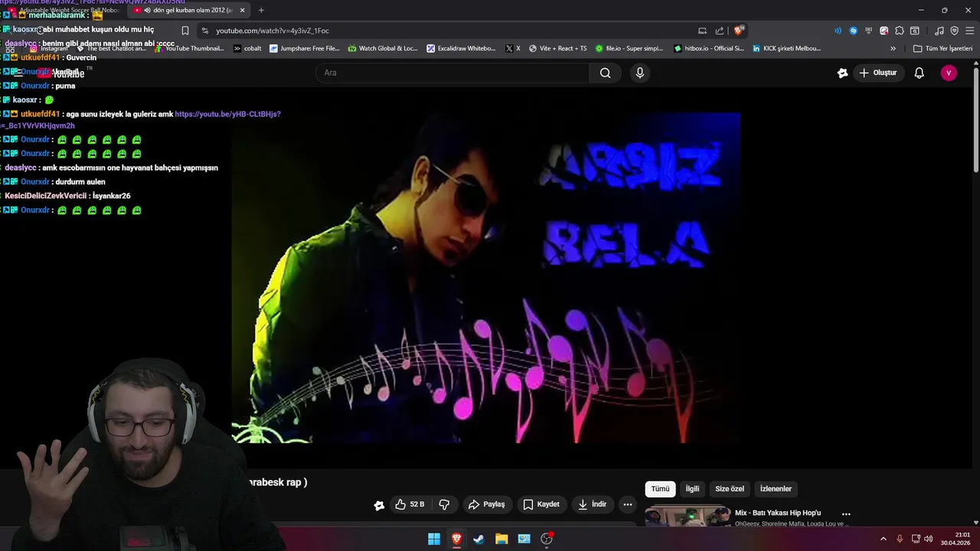Start voice search with the microphone icon

[640, 73]
